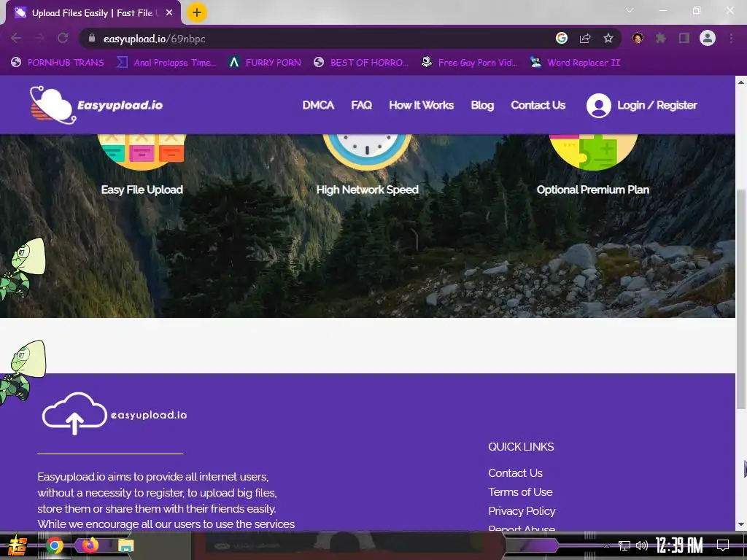The width and height of the screenshot is (747, 560).
Task: Open the BEST OF HORRO... bookmark
Action: [x=361, y=63]
